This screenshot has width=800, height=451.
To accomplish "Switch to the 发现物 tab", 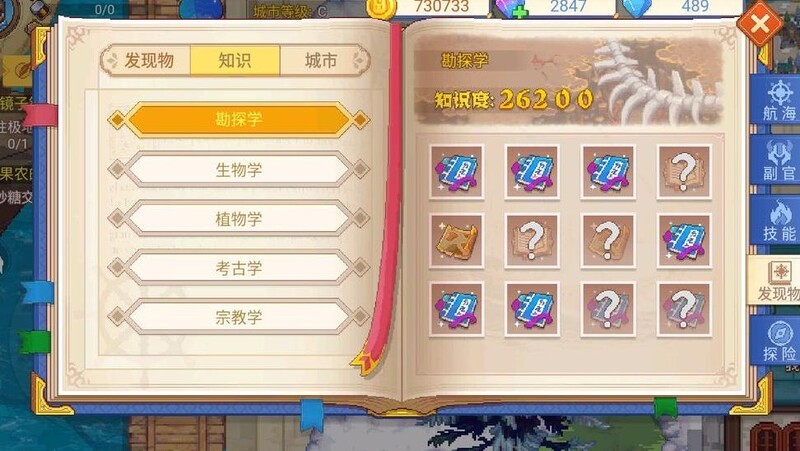I will 149,61.
